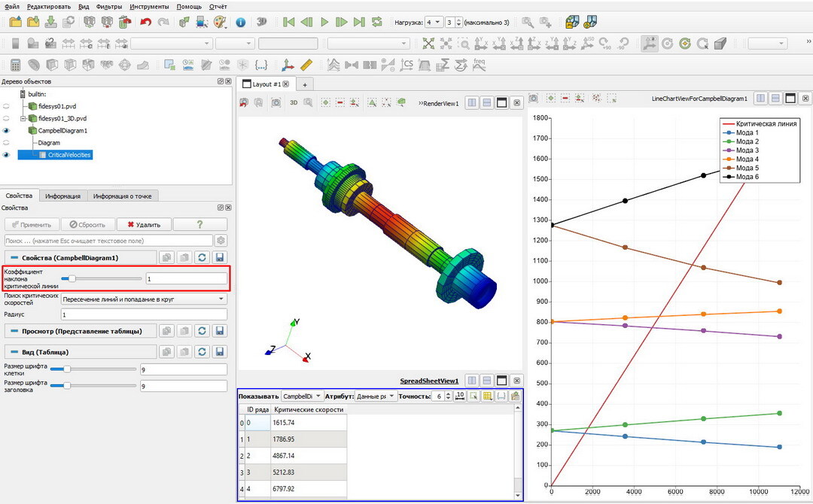Screen dimensions: 813x504
Task: Jump to first frame in playback toolbar
Action: (289, 22)
